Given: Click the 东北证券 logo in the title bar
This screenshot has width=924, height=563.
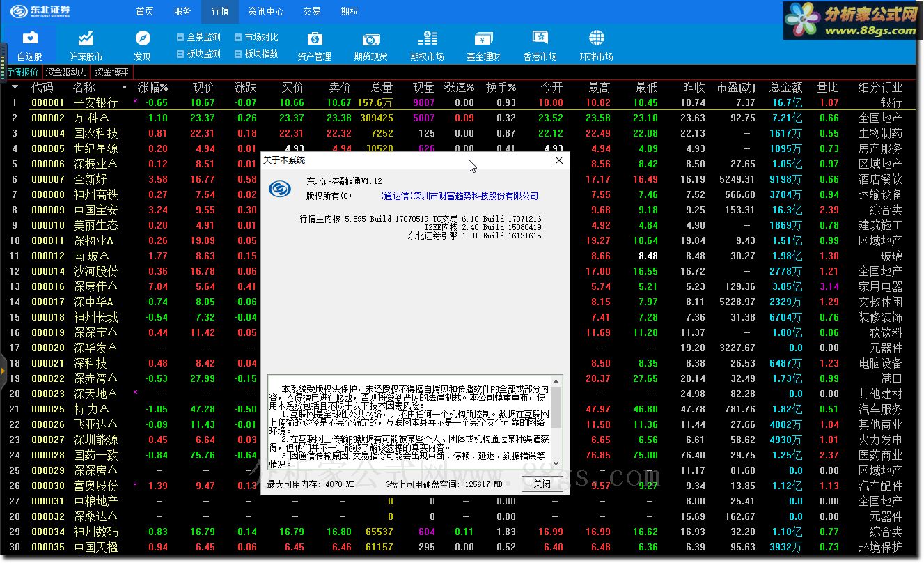Looking at the screenshot, I should [40, 11].
